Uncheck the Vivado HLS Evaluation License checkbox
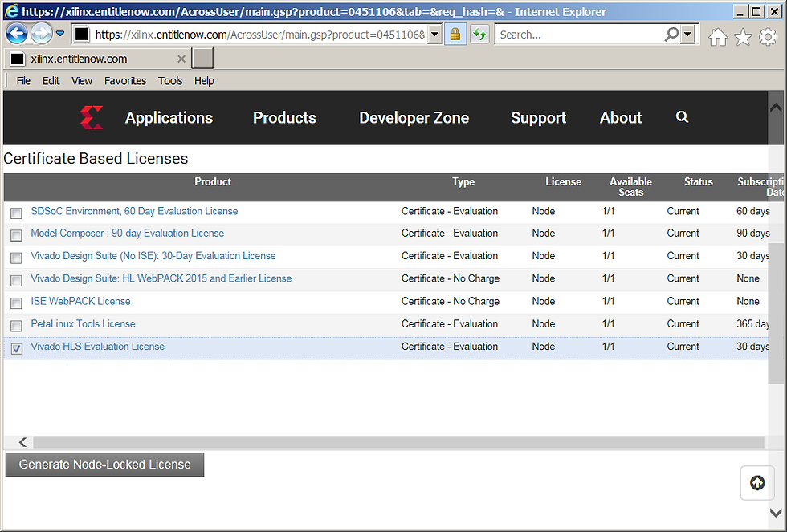The width and height of the screenshot is (787, 532). 16,348
